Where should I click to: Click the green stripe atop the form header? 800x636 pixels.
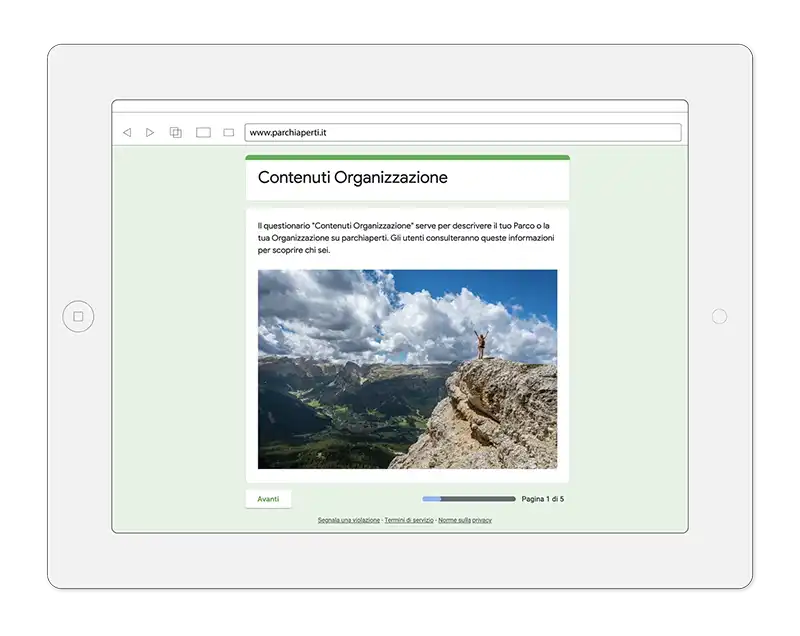tap(407, 157)
